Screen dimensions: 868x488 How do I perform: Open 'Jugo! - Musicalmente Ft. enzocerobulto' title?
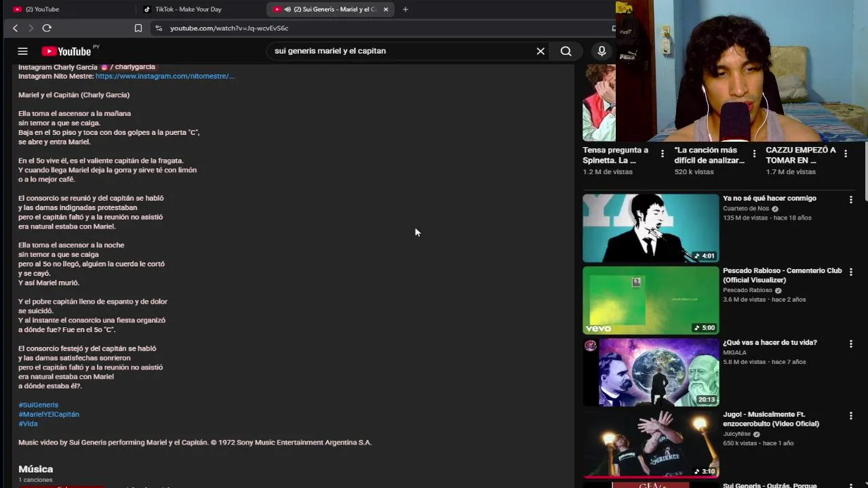[771, 419]
